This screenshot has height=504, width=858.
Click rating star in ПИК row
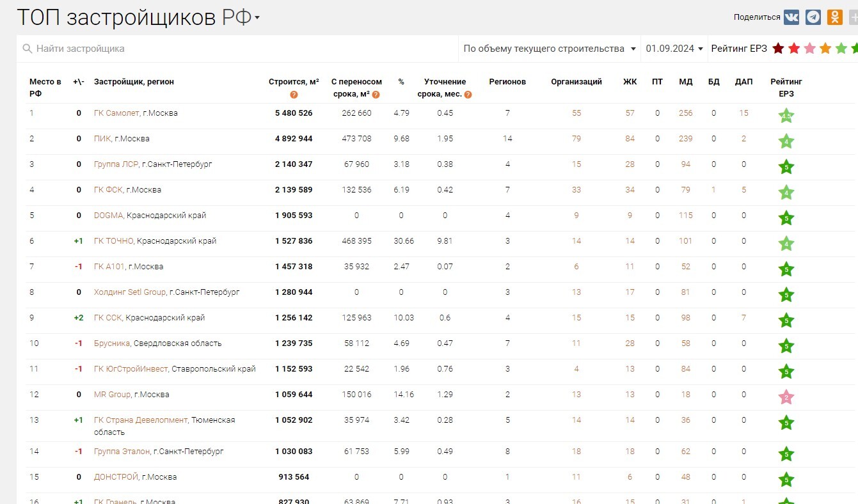(786, 141)
